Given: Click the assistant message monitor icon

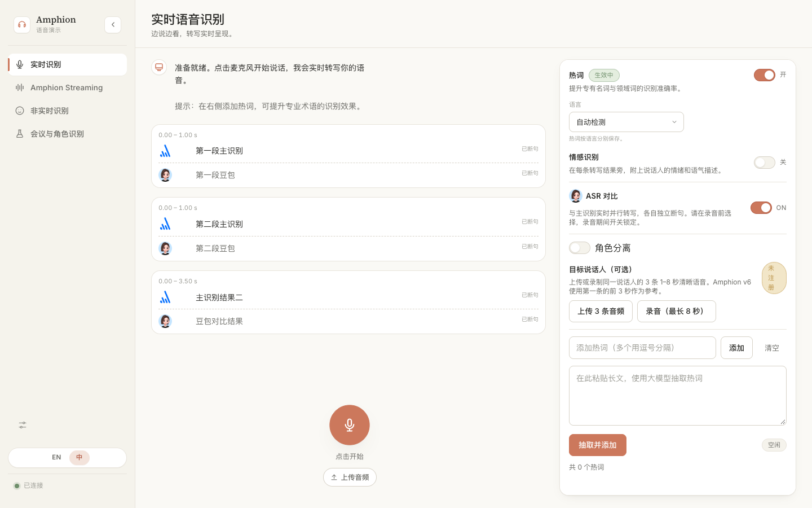Looking at the screenshot, I should pyautogui.click(x=159, y=67).
